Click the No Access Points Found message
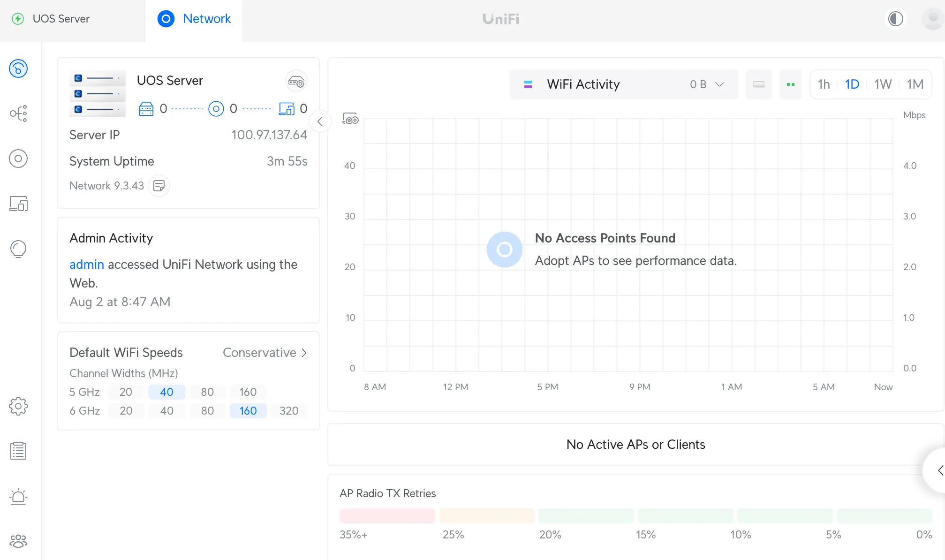 click(x=605, y=238)
